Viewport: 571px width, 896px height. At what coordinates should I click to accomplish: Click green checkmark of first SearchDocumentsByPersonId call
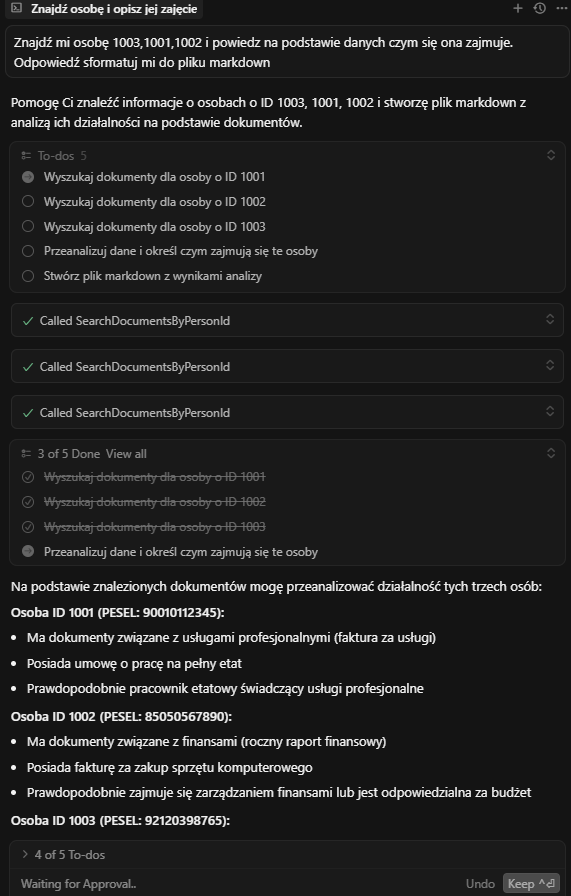point(27,321)
